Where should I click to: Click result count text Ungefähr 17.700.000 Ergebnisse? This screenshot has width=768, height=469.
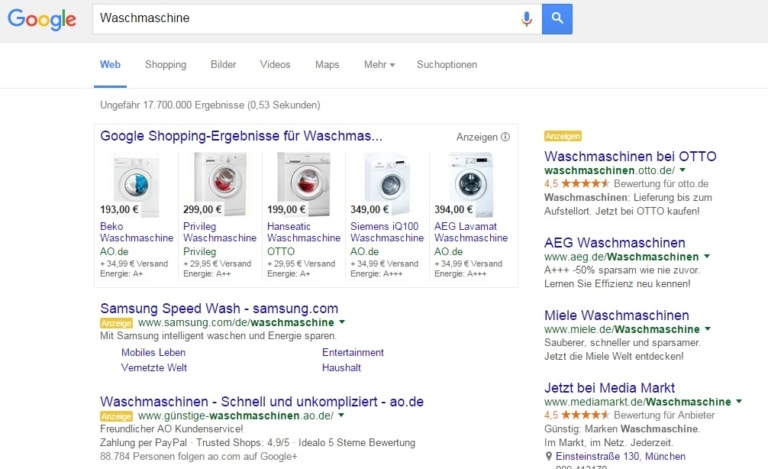coord(210,105)
